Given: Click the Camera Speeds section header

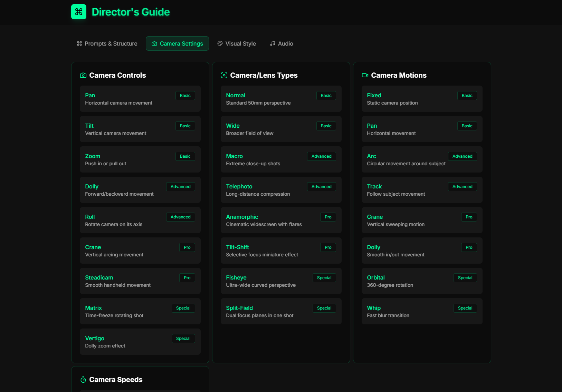Looking at the screenshot, I should [116, 380].
